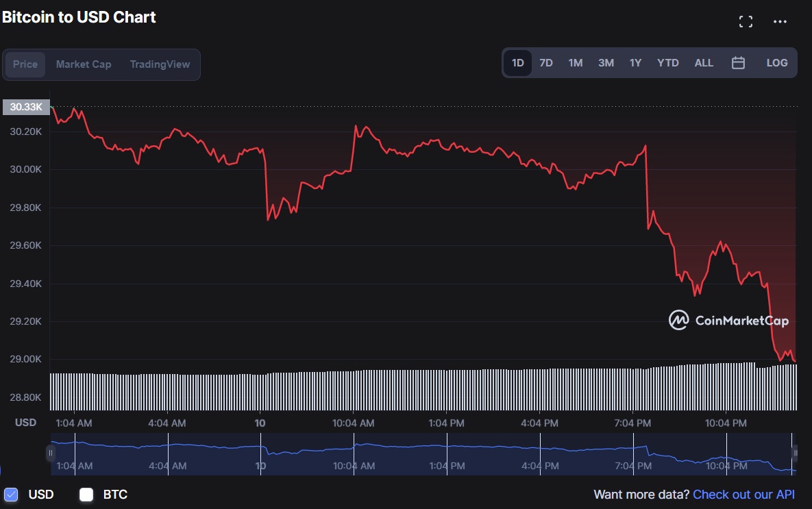Enable the BTC currency checkbox

pyautogui.click(x=86, y=495)
